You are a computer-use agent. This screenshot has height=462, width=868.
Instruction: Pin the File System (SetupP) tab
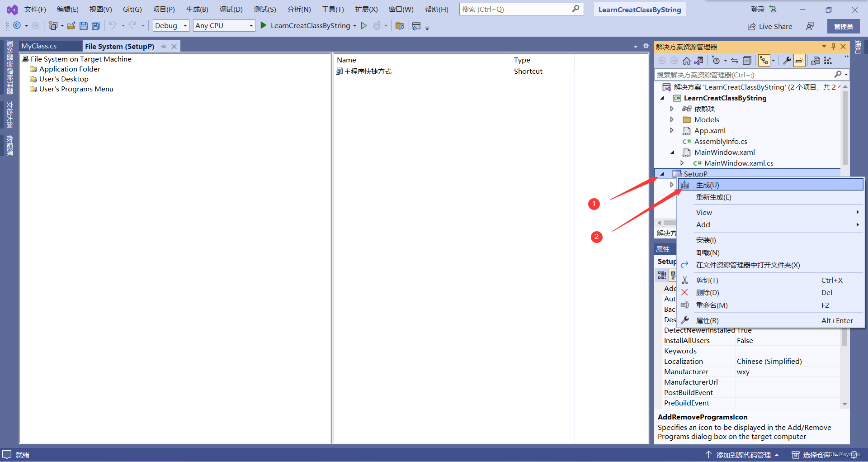[164, 46]
